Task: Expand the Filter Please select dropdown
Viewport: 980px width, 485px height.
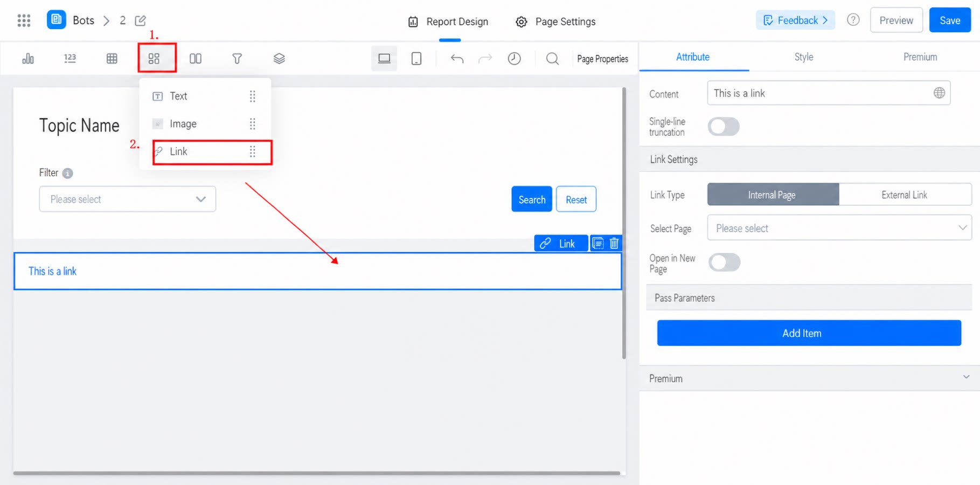Action: [x=127, y=199]
